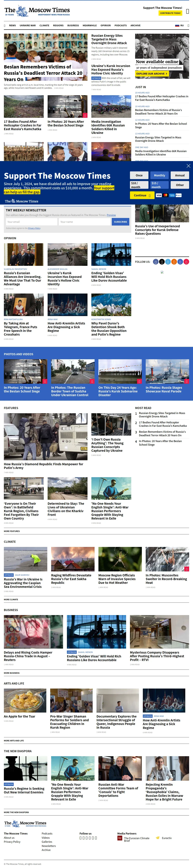Focus the Your name input field

click(x=84, y=222)
